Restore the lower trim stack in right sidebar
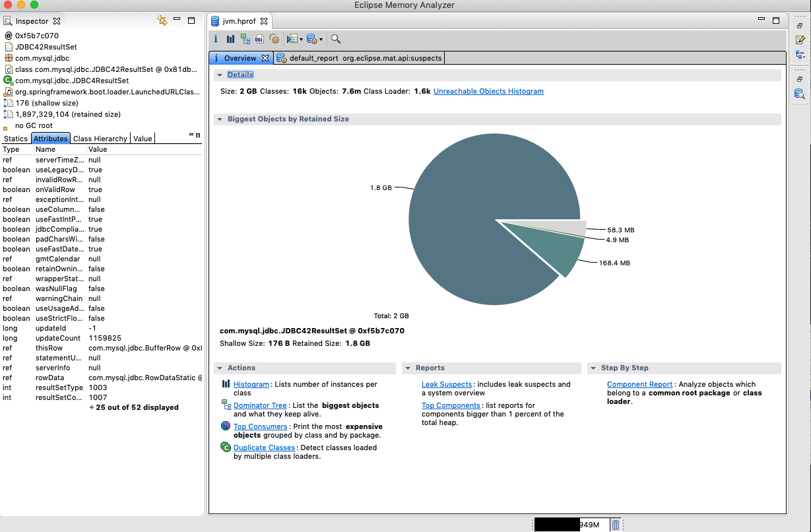This screenshot has height=532, width=811. coord(800,79)
